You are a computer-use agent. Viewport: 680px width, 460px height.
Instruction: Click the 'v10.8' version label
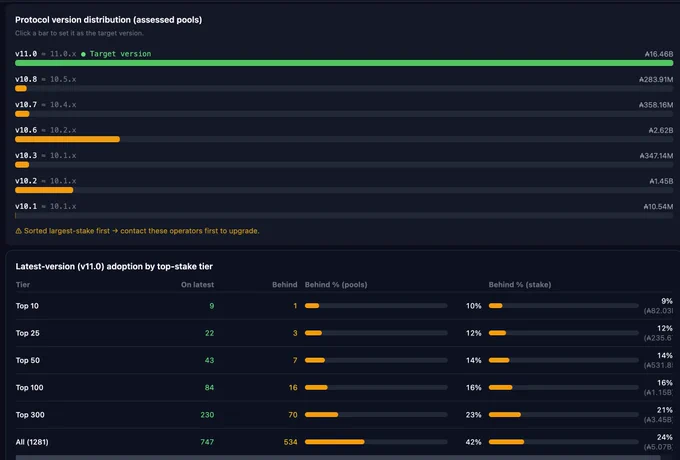pyautogui.click(x=26, y=79)
